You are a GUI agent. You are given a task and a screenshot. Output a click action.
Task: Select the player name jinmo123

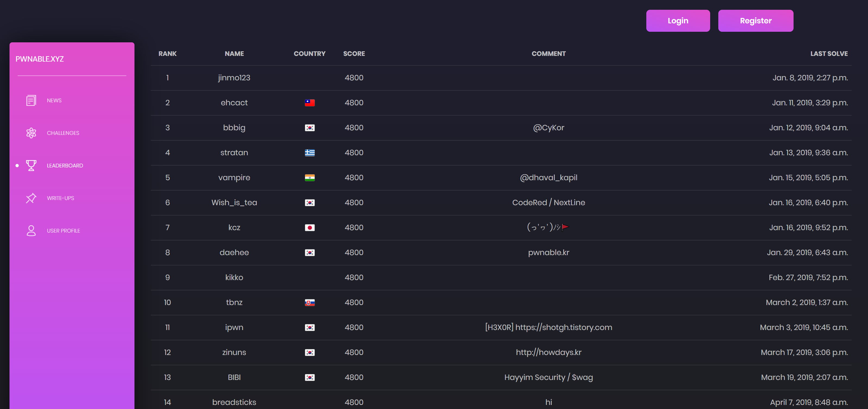[234, 78]
